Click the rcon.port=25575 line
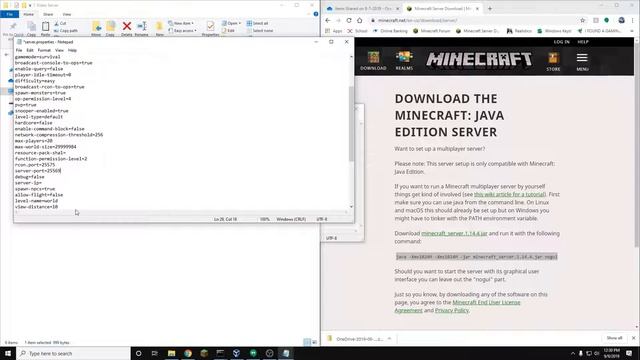 (35, 165)
